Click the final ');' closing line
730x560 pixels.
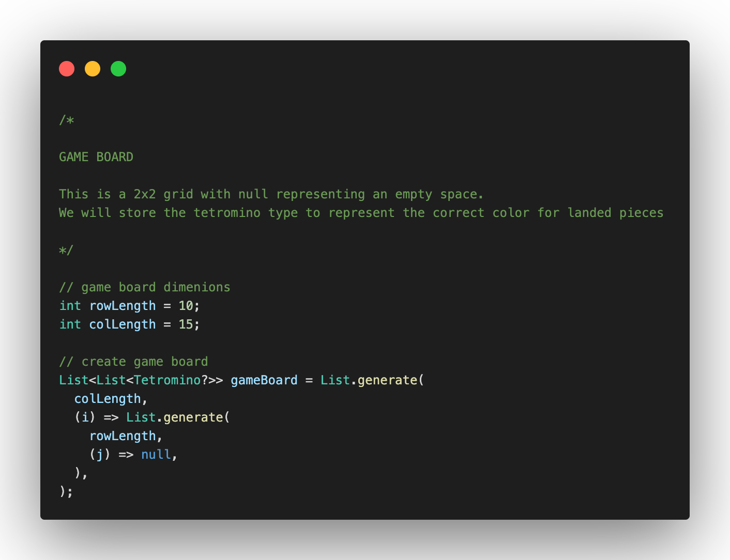[66, 491]
